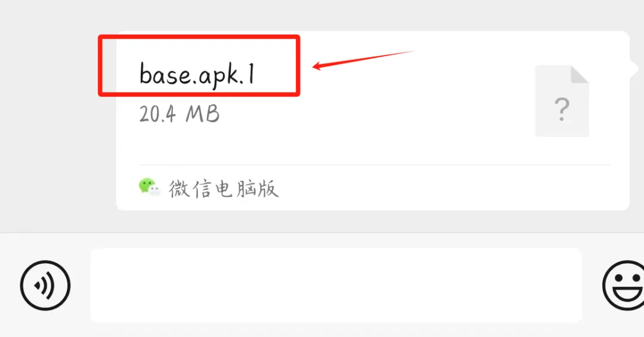Viewport: 644px width, 337px height.
Task: Click the message bubble tail pointer
Action: [634, 68]
